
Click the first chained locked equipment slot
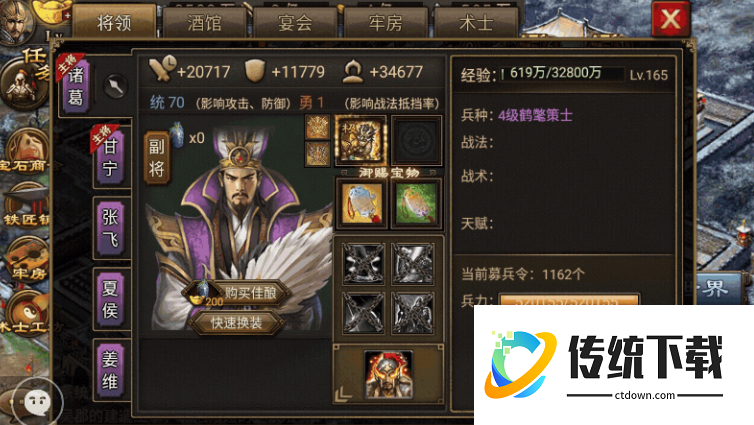(363, 263)
